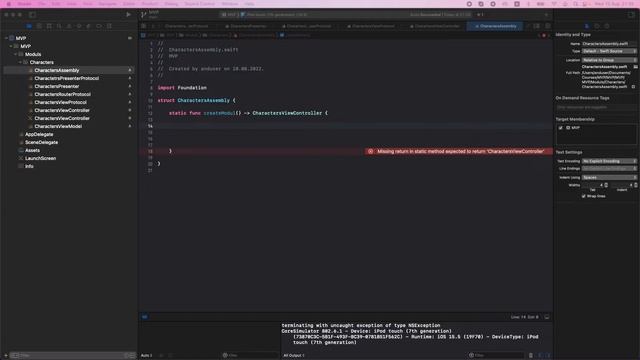Select LaunchScreen file in navigator
This screenshot has width=640, height=360.
[40, 158]
